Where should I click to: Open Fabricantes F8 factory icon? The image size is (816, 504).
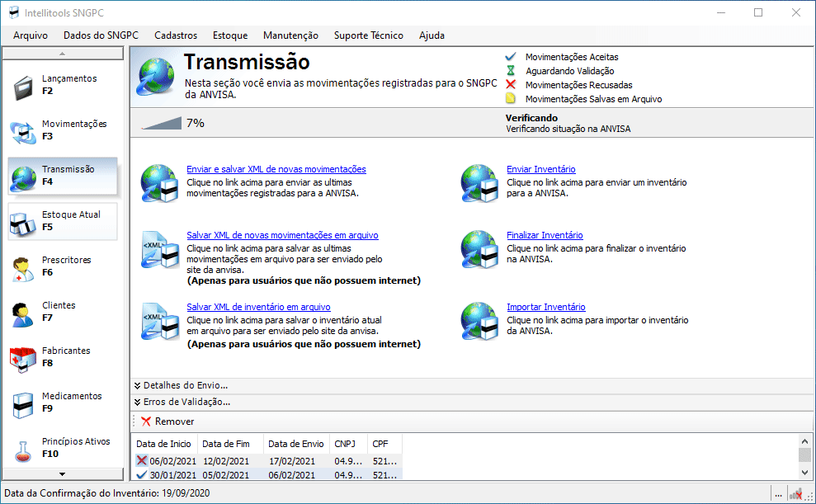(23, 360)
